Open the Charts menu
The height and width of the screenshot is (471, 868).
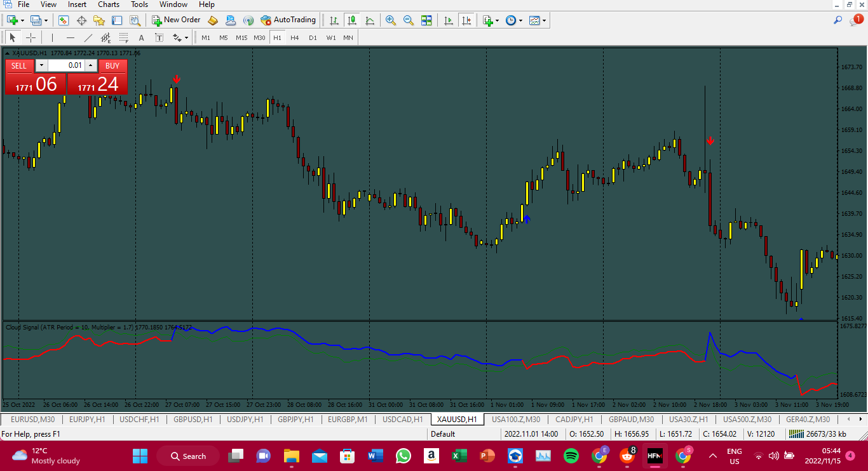click(x=109, y=4)
